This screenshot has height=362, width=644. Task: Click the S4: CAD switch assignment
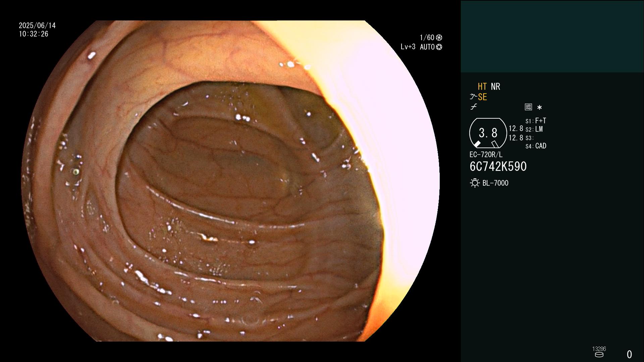(536, 146)
